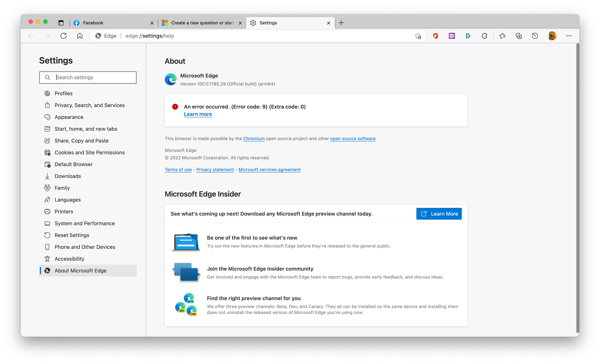This screenshot has height=364, width=600.
Task: Open the Favorites star list
Action: click(x=502, y=36)
